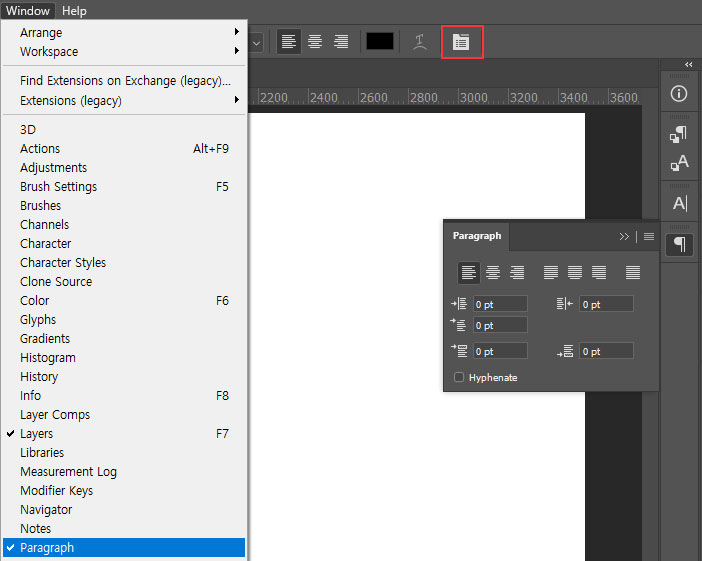702x561 pixels.
Task: Click the indent left margin field
Action: [500, 304]
